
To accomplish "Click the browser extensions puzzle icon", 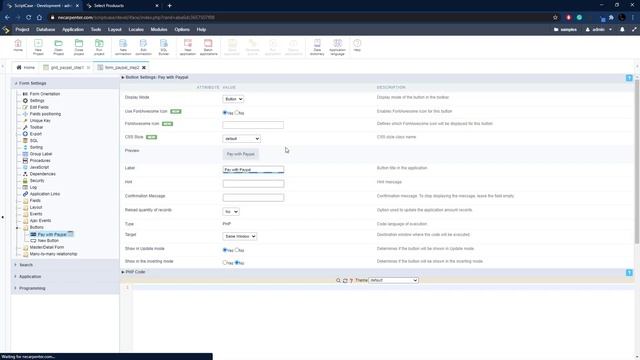I will [611, 18].
